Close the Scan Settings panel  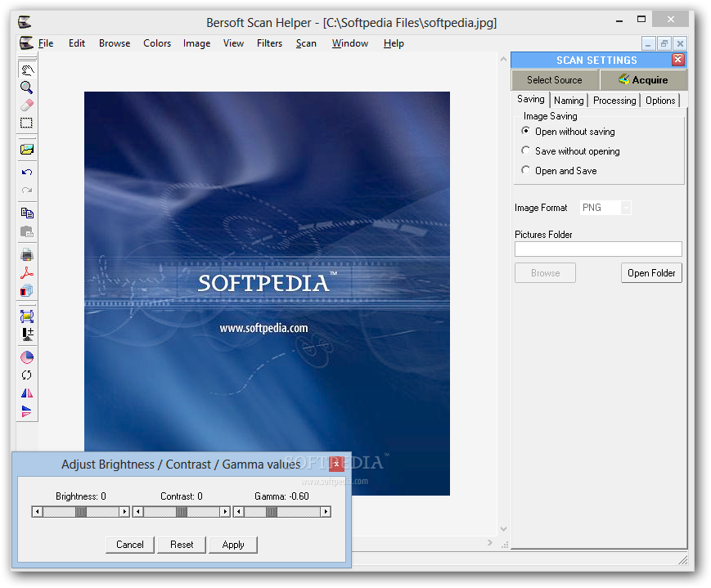[678, 60]
